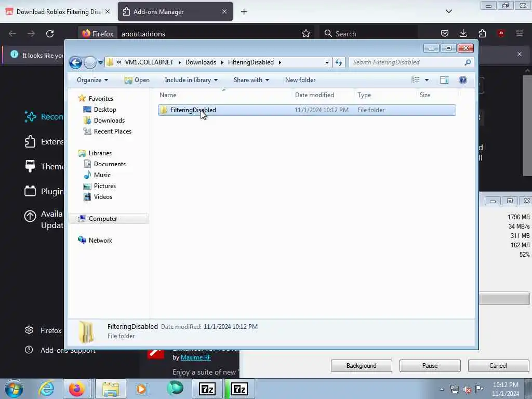The height and width of the screenshot is (399, 532).
Task: Select the FilteringDisabled folder row
Action: (307, 110)
